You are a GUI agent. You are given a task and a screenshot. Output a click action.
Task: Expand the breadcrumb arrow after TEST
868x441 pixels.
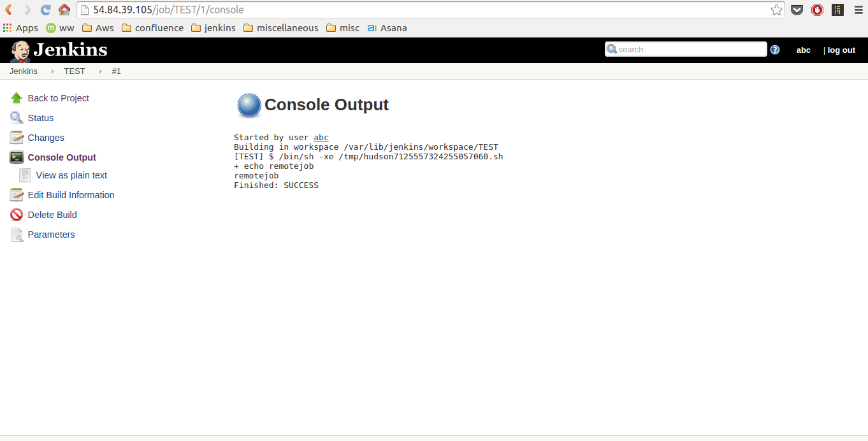100,71
